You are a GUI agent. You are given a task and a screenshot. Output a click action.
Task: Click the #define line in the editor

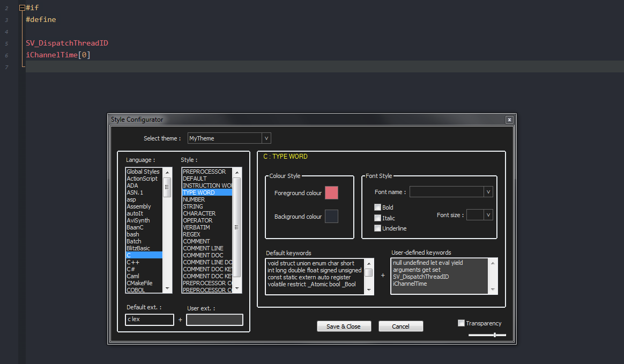pyautogui.click(x=41, y=19)
